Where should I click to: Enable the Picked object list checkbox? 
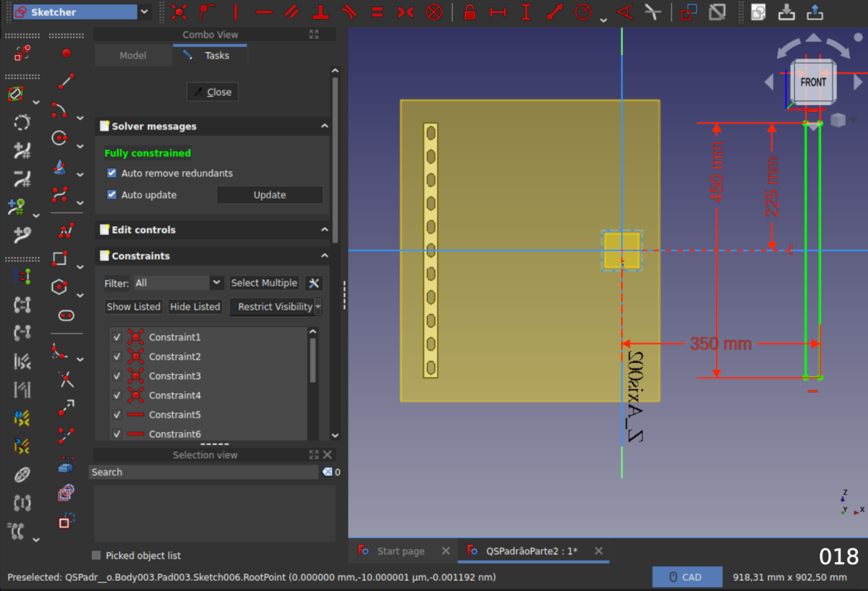point(96,556)
